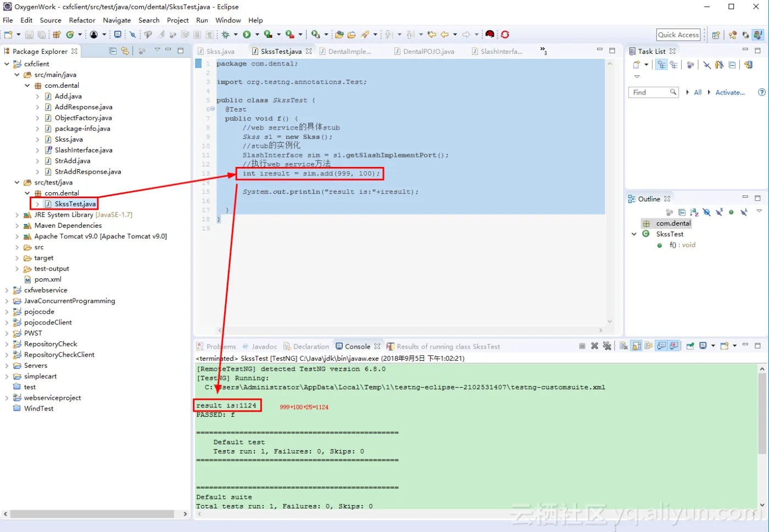Toggle Sort alphabetically in Outline view
This screenshot has width=769, height=532.
tap(694, 212)
